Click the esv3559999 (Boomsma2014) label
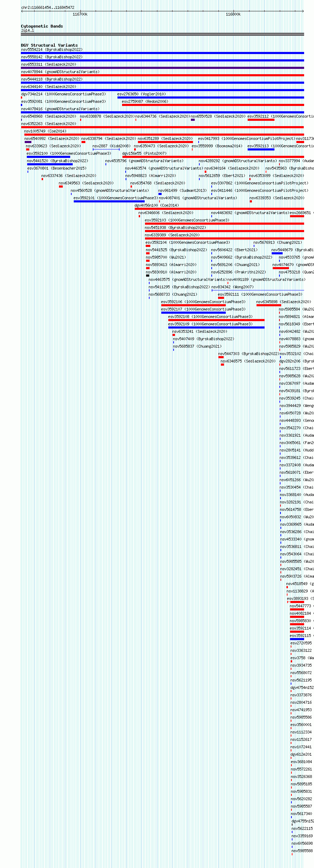Screen dimensions: 314x868 click(x=217, y=146)
